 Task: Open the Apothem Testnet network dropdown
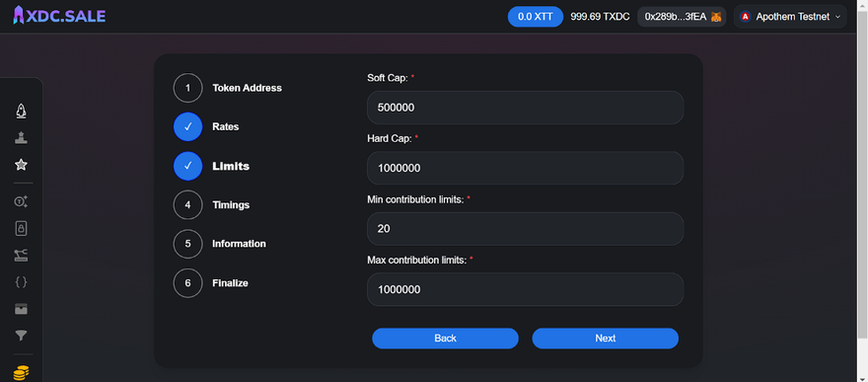click(x=790, y=17)
